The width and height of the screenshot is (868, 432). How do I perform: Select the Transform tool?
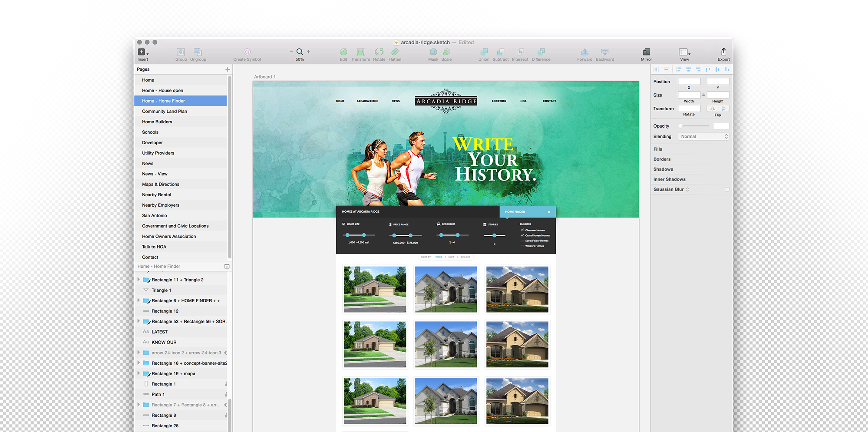point(360,52)
